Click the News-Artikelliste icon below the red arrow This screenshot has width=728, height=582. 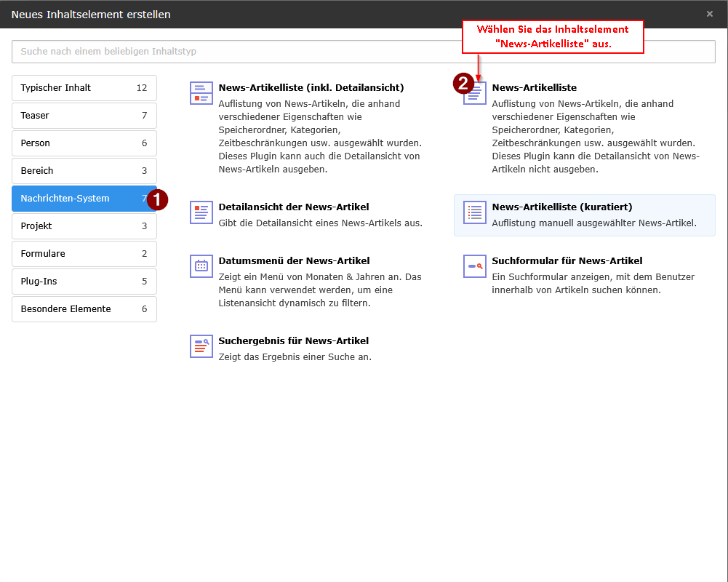click(x=473, y=93)
